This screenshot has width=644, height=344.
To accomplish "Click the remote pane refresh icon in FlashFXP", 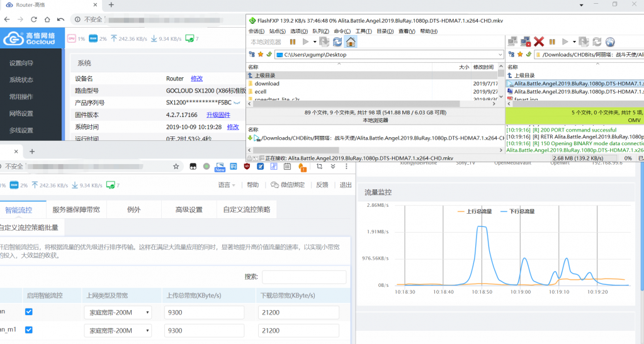I will (x=597, y=42).
